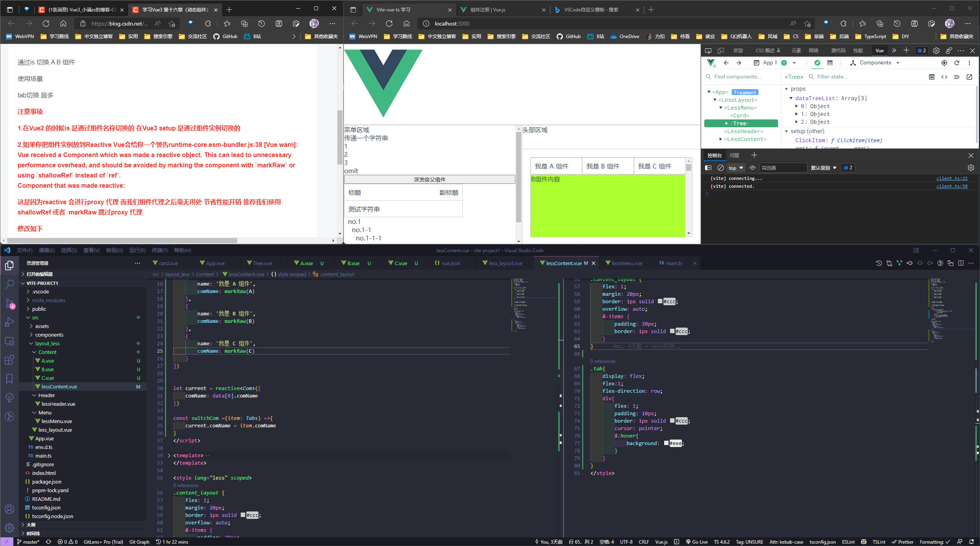
Task: Click #eee color swatch on line 77
Action: point(666,443)
